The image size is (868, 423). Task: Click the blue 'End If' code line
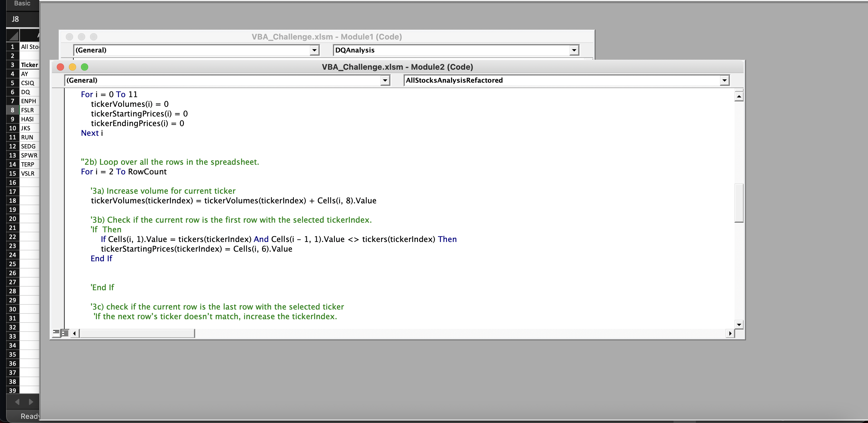pos(101,259)
